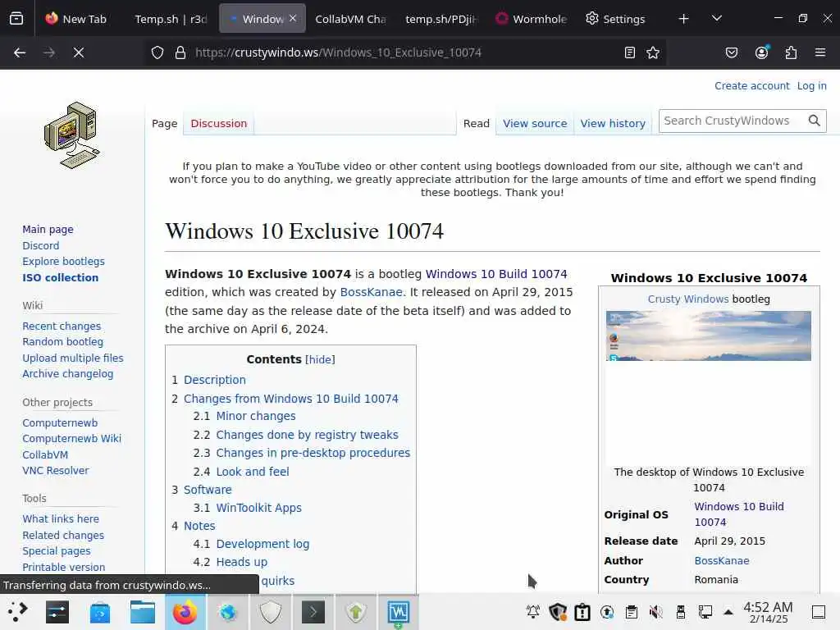Open the VNC Resolver sidebar link
This screenshot has height=630, width=840.
click(55, 470)
